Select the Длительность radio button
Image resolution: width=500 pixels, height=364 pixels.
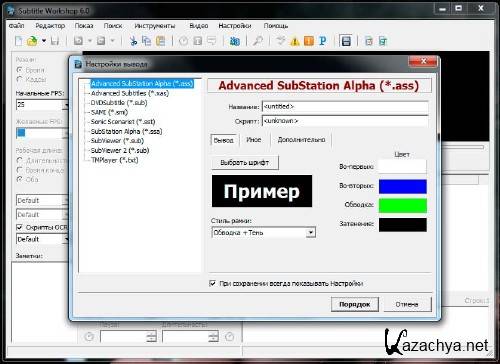point(20,161)
